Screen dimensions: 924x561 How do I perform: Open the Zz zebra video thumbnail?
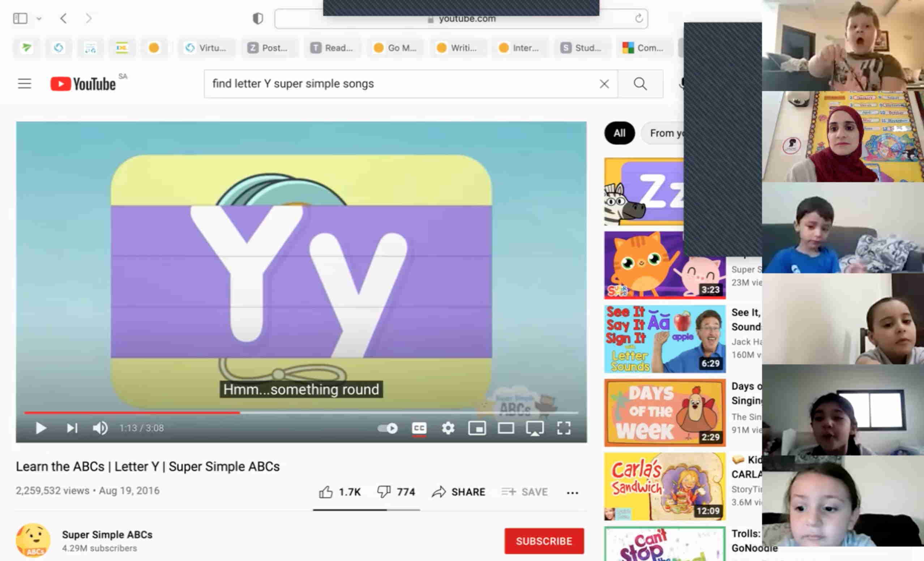[x=644, y=192]
